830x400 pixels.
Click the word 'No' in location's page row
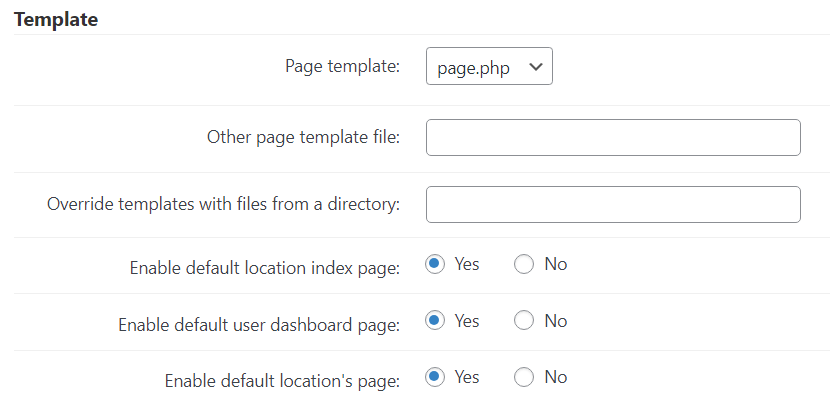(x=556, y=377)
